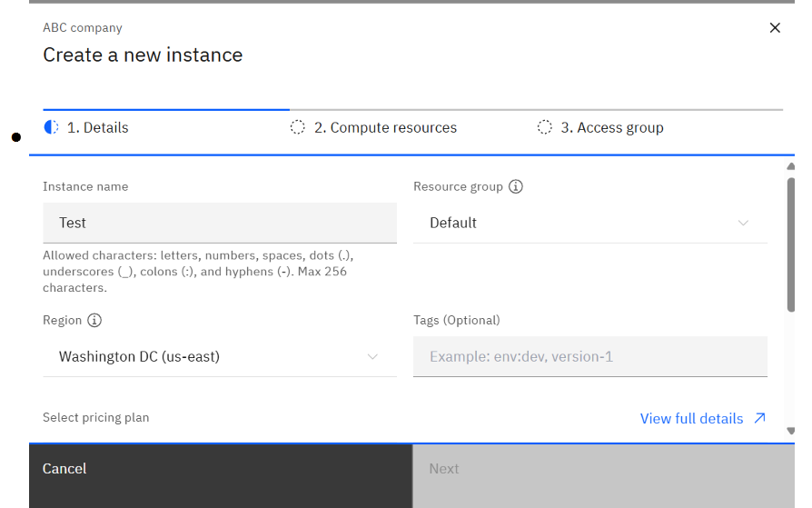
Task: Click the Tags (Optional) input field
Action: tap(589, 356)
